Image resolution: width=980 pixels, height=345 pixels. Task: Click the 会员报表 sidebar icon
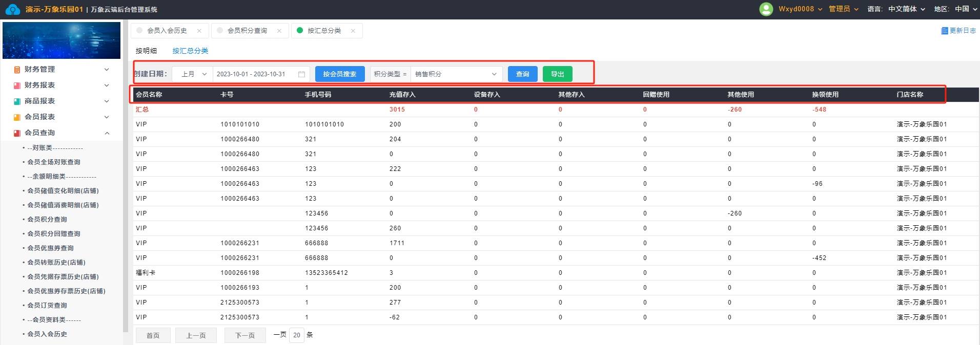[17, 117]
